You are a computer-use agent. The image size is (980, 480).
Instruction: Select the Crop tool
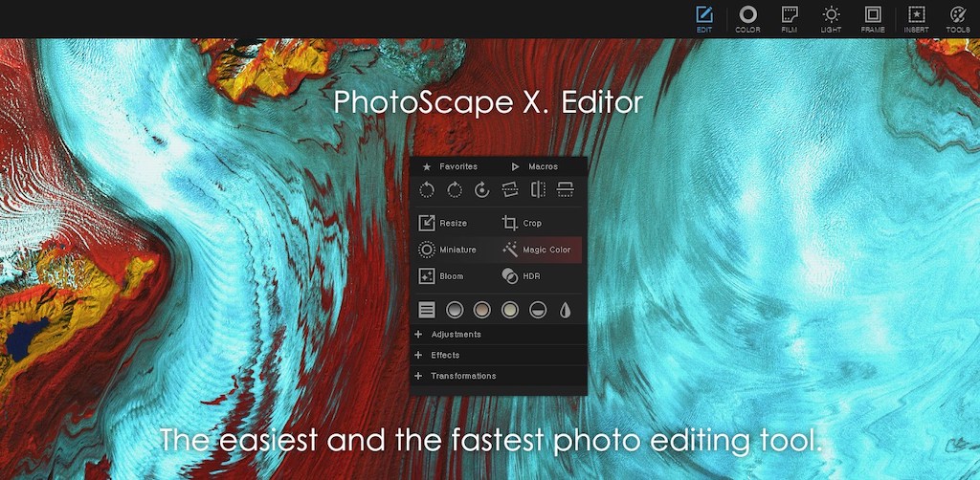coord(523,223)
